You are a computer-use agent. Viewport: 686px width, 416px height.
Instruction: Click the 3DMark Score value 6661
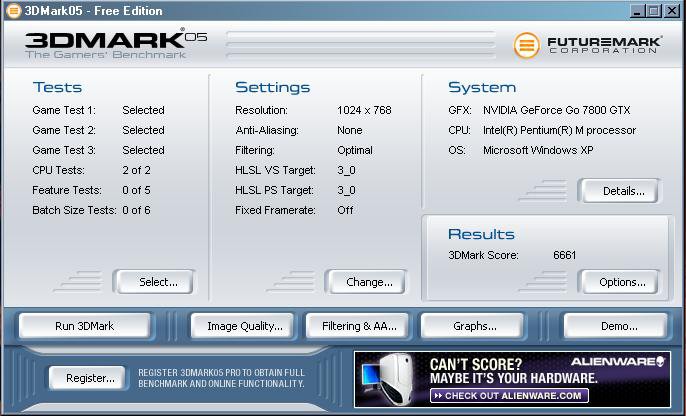pyautogui.click(x=564, y=255)
